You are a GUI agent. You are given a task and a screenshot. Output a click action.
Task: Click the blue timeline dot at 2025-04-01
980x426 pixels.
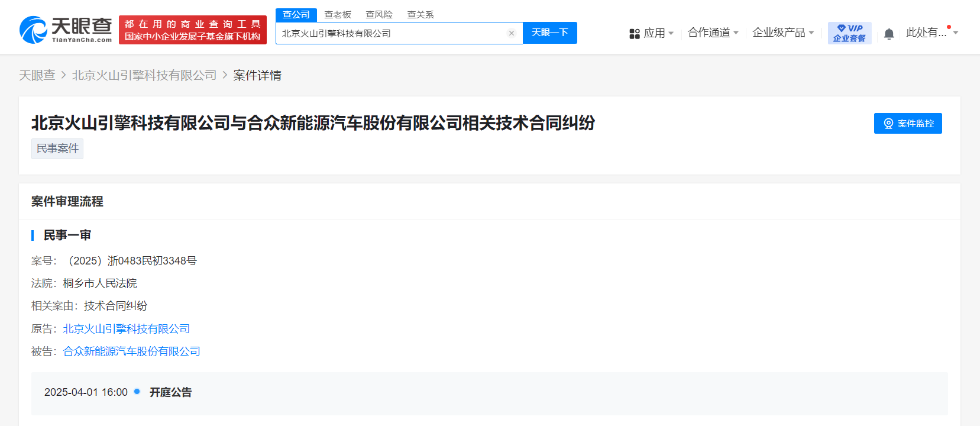[x=137, y=391]
